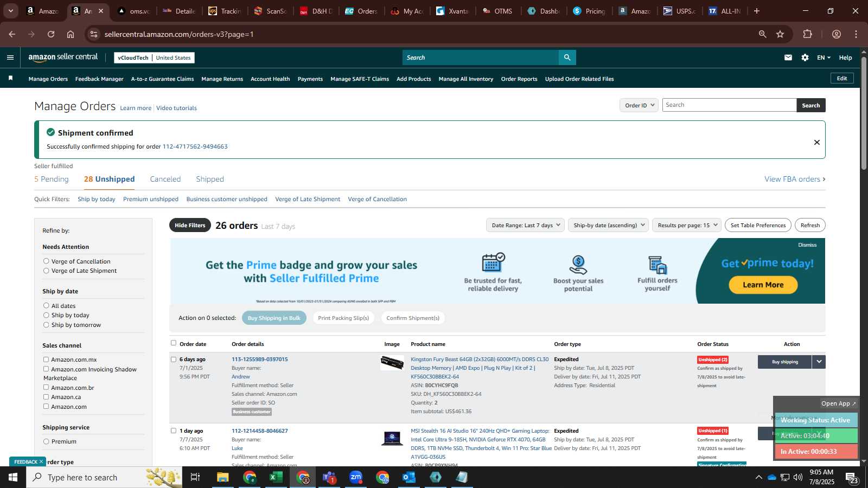Click the top Seller Central search box
The width and height of the screenshot is (868, 488).
tap(481, 57)
